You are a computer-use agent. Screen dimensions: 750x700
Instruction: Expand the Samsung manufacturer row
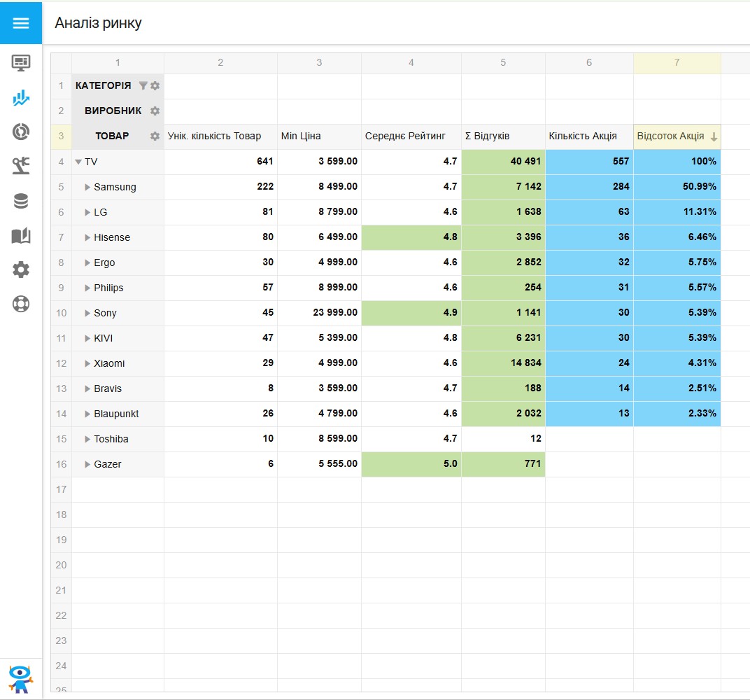click(88, 187)
